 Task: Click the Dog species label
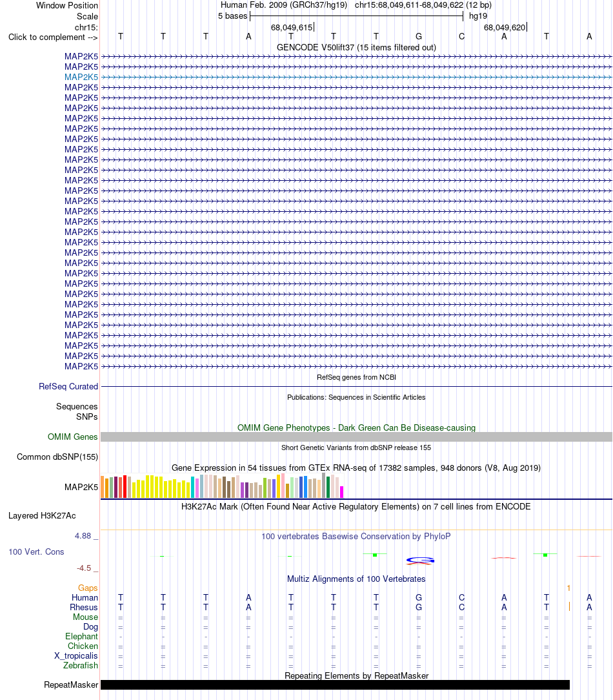90,627
